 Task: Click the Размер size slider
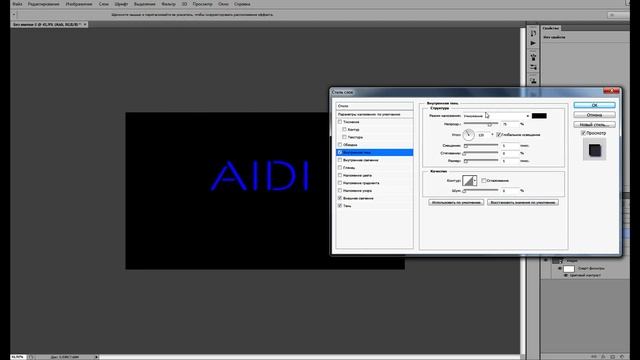click(x=480, y=161)
